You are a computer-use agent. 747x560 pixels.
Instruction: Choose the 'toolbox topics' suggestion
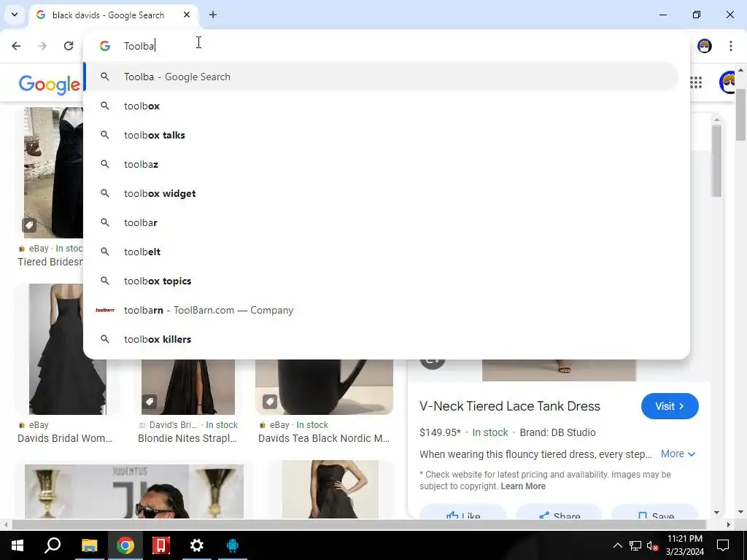(381, 281)
